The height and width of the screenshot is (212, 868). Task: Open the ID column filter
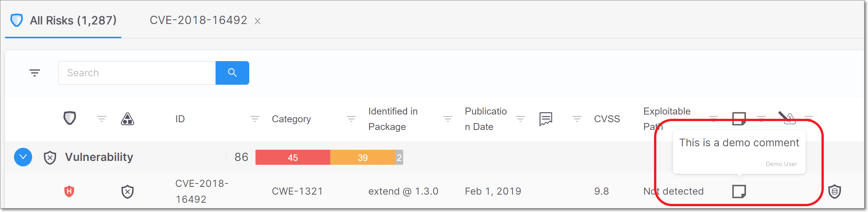click(x=255, y=119)
